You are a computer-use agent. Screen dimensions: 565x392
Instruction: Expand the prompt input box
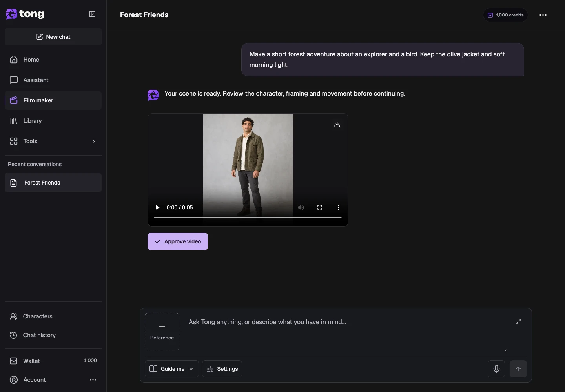[518, 321]
